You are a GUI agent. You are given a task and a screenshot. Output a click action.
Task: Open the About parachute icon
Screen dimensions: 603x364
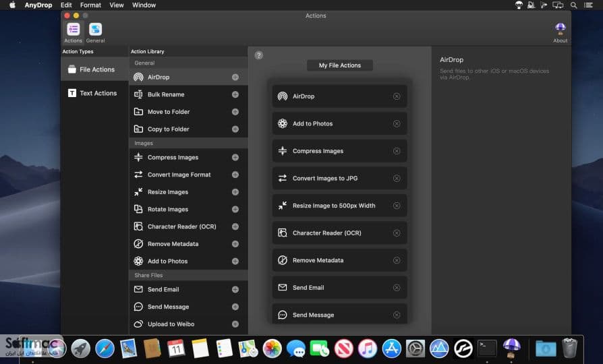(x=560, y=32)
